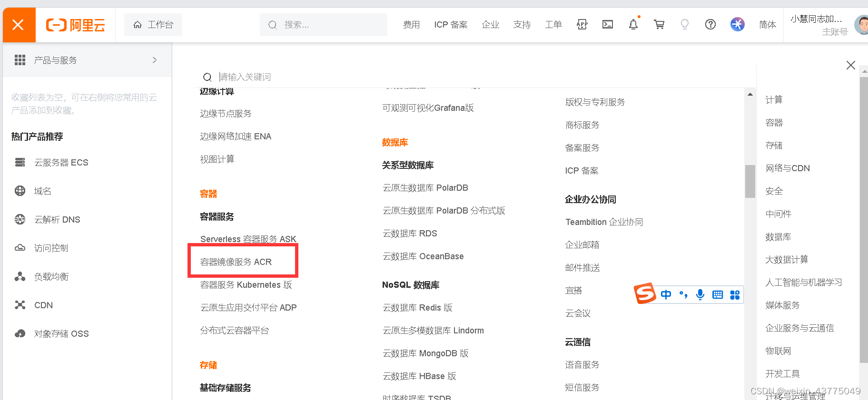Close the products panel with X
This screenshot has width=868, height=400.
(851, 65)
